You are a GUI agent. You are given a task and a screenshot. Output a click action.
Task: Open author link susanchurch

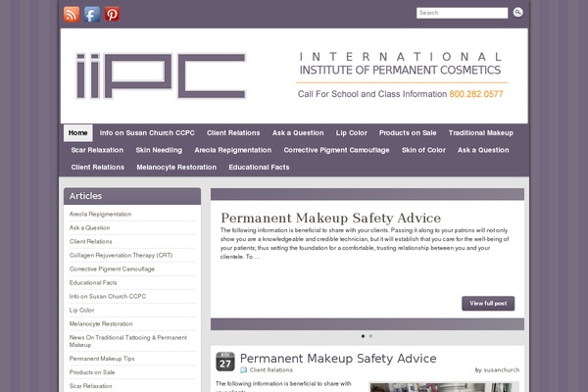pyautogui.click(x=502, y=369)
